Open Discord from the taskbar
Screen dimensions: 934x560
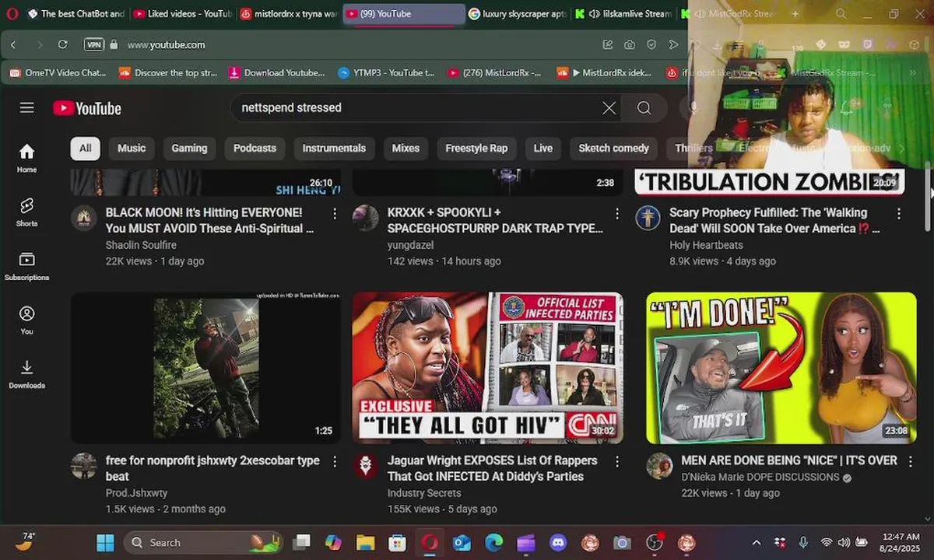coord(557,543)
